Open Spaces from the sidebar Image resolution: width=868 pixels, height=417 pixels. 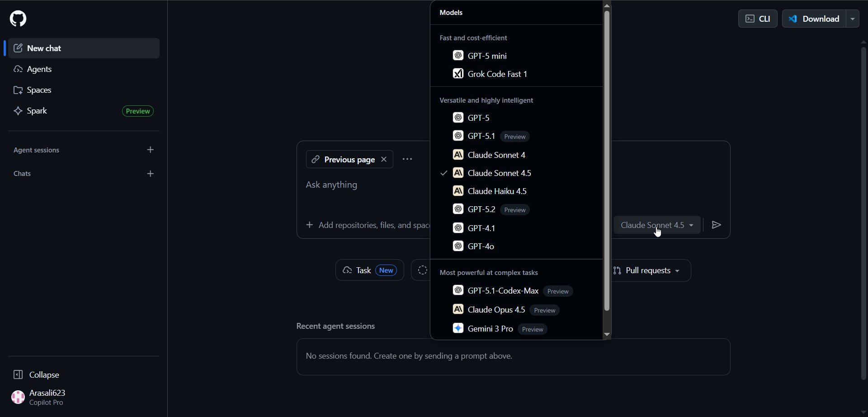[39, 90]
